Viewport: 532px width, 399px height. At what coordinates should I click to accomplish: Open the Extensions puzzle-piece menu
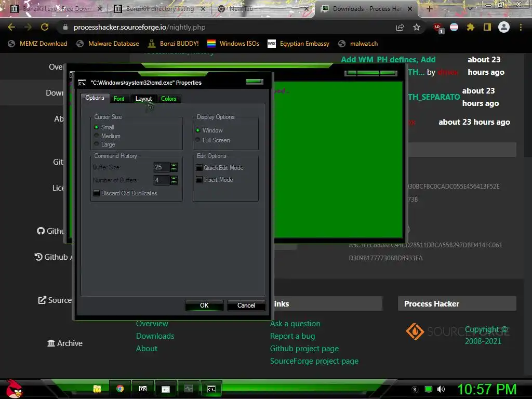pos(470,27)
